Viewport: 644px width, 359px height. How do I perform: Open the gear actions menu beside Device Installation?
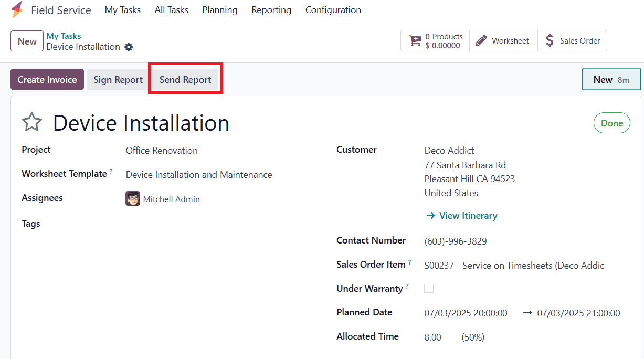(129, 47)
